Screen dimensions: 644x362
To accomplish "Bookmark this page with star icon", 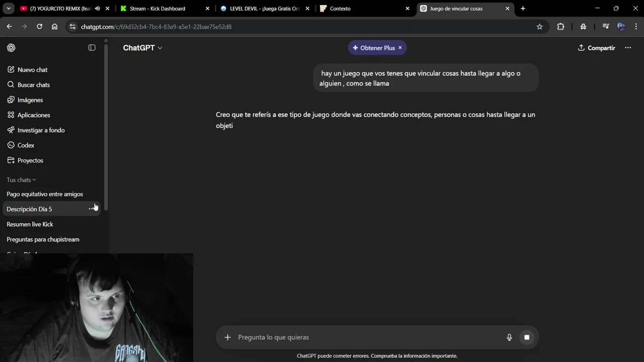I will pos(539,27).
